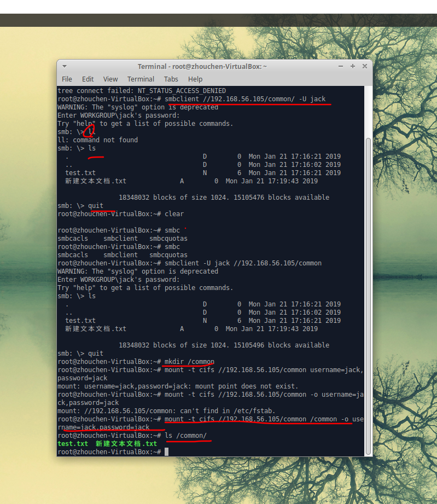Click 'll: command not found' output line

(98, 140)
